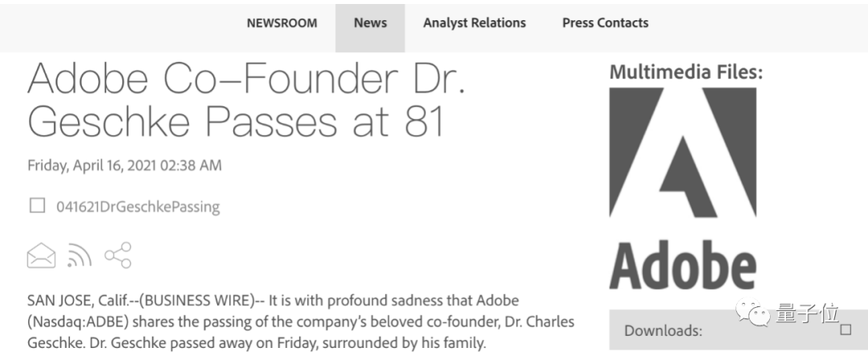This screenshot has width=868, height=352.
Task: Go to the Analyst Relations tab
Action: click(x=474, y=23)
